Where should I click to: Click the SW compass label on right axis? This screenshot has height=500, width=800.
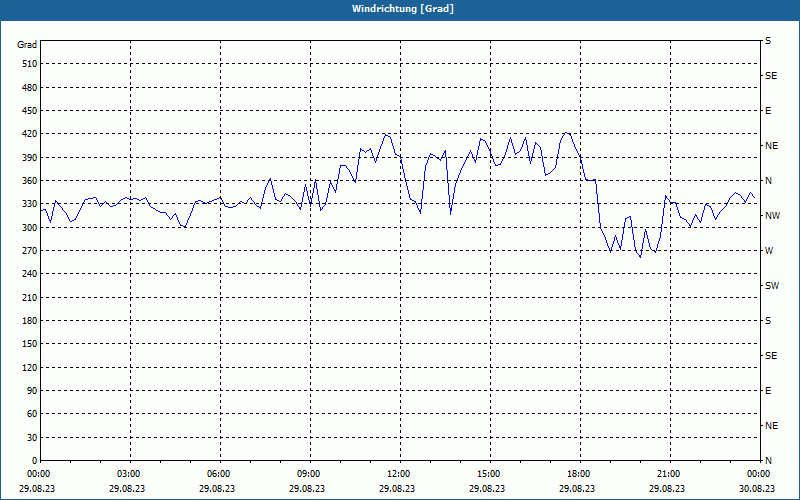pos(772,286)
